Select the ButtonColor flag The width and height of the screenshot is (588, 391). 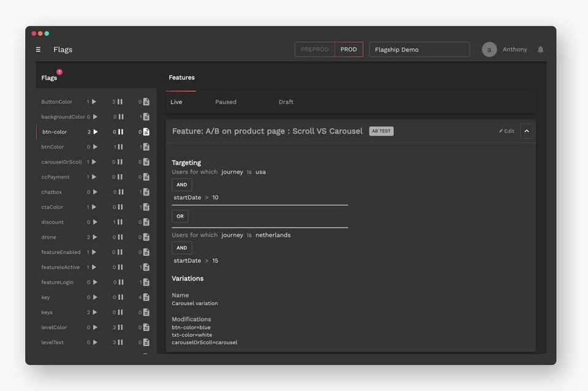[56, 102]
